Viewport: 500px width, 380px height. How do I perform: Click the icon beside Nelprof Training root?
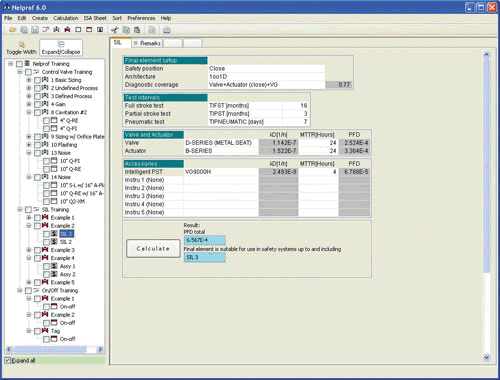[27, 63]
